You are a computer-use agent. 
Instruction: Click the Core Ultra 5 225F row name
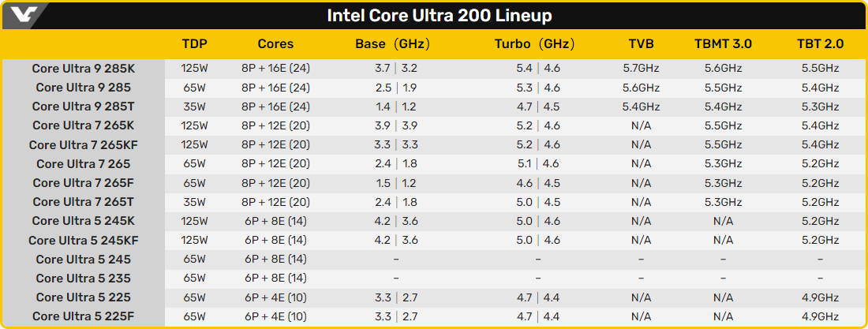(83, 317)
